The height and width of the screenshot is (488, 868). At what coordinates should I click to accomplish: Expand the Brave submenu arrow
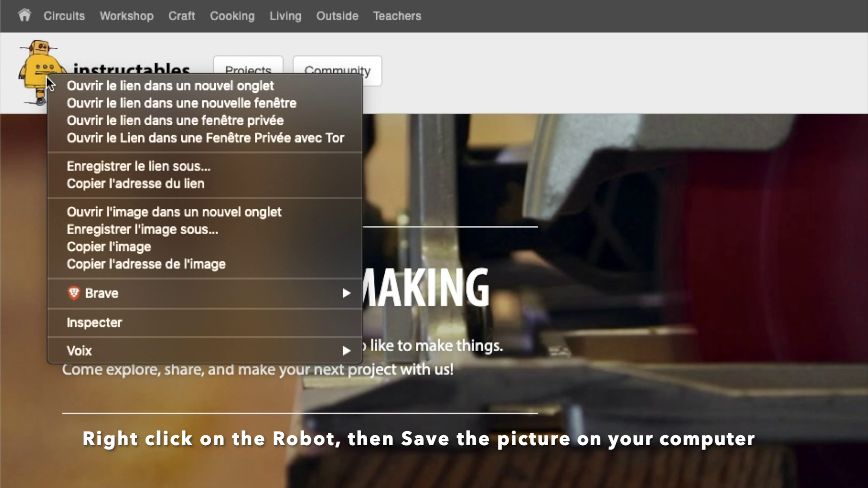pyautogui.click(x=346, y=293)
